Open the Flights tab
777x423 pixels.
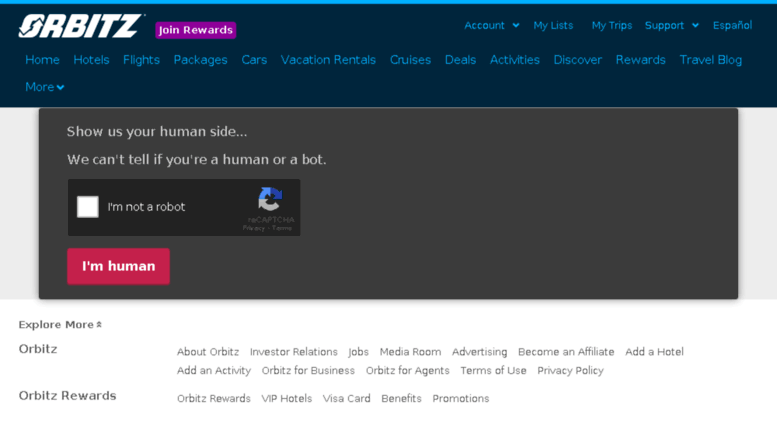click(141, 60)
